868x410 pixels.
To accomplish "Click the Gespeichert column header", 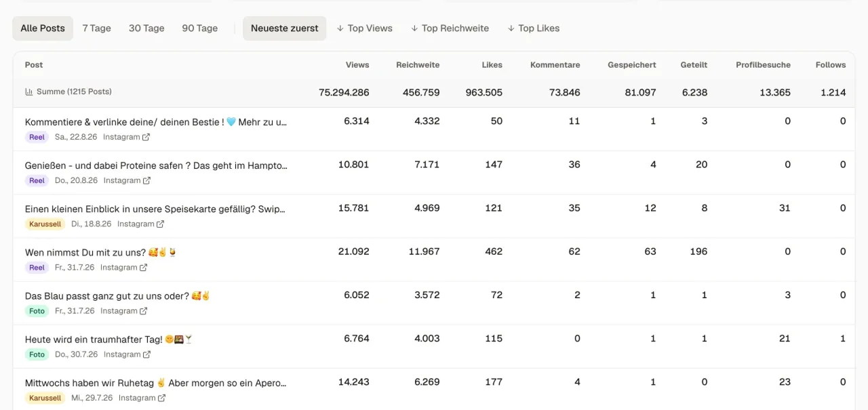I will pos(632,65).
